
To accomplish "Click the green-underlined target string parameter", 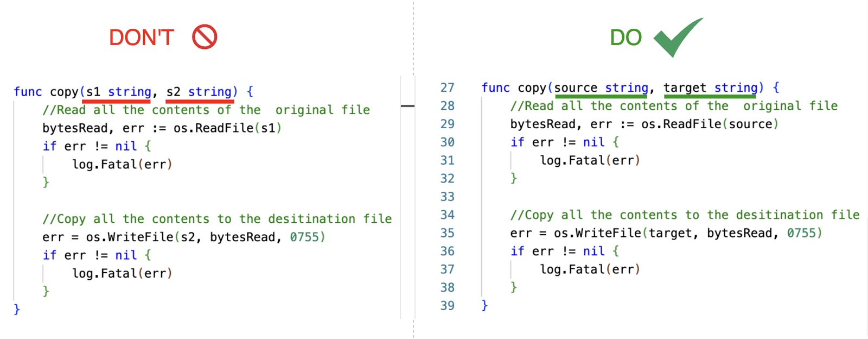I will [710, 88].
